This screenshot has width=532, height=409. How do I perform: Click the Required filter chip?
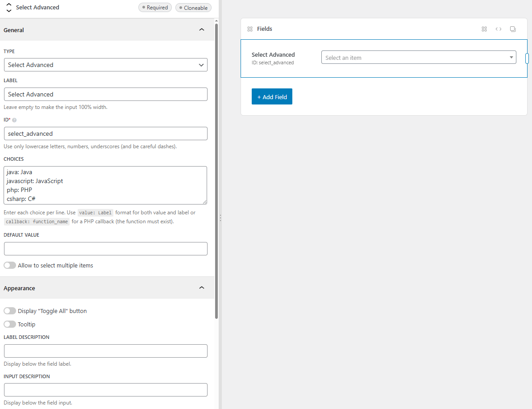(155, 7)
